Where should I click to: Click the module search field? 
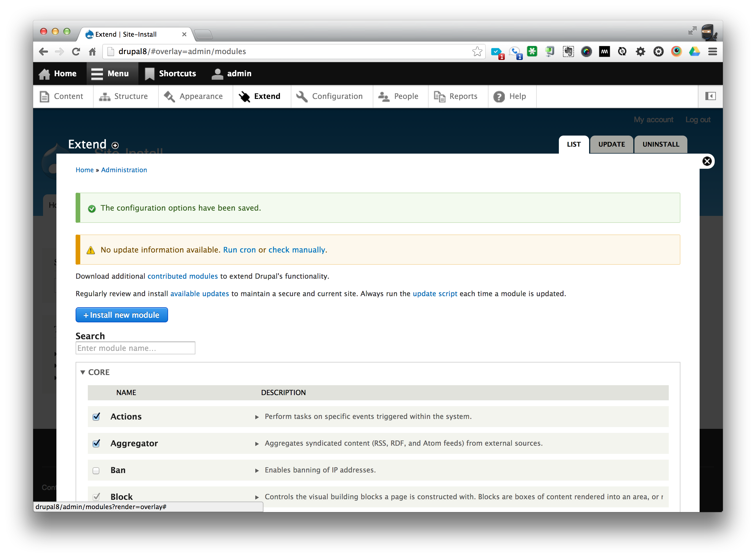point(135,348)
